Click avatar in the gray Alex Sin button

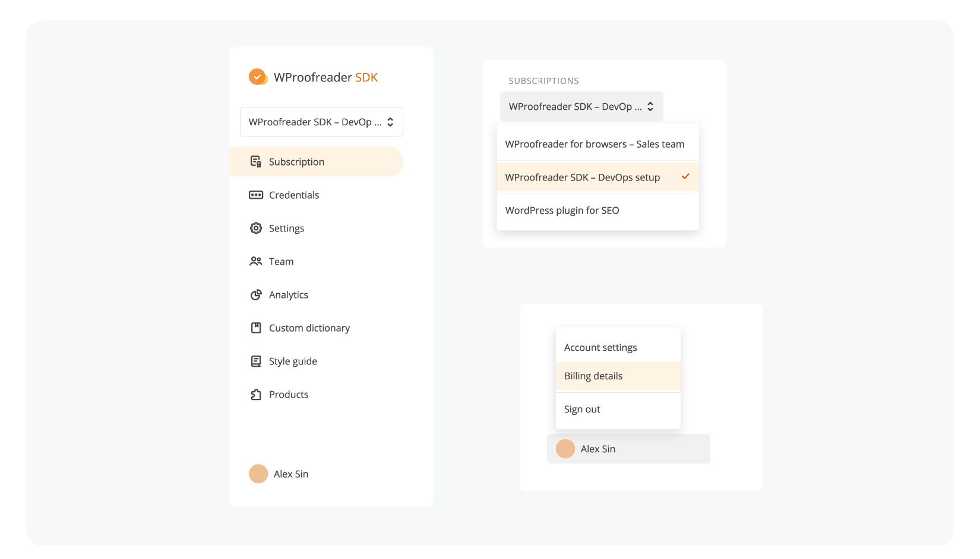pyautogui.click(x=565, y=449)
